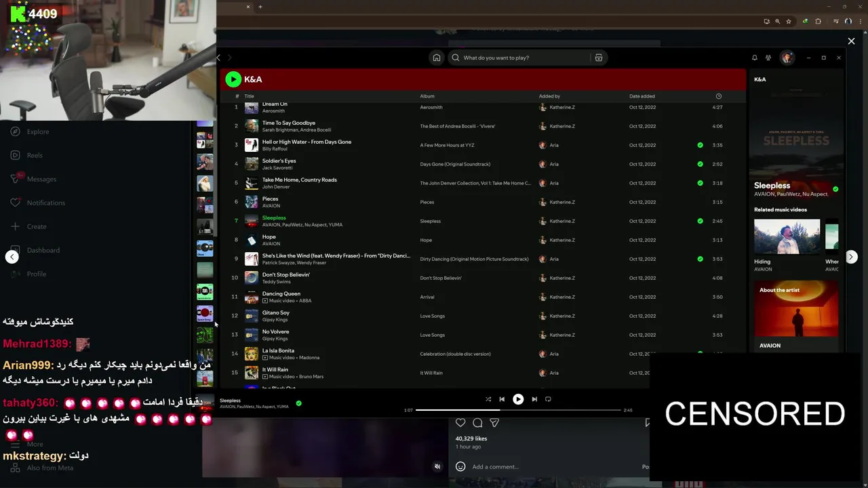
Task: Go to next Instagram post arrow
Action: point(851,257)
